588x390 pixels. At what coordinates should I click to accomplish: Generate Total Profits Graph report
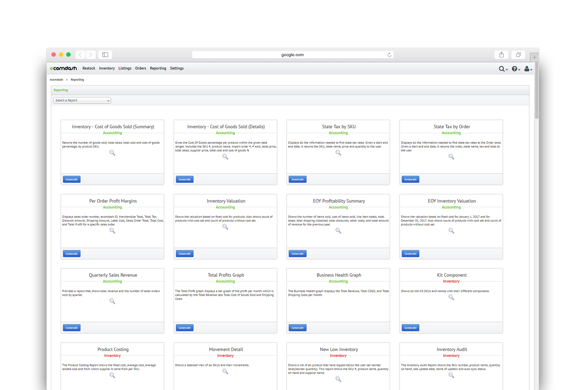pos(185,328)
